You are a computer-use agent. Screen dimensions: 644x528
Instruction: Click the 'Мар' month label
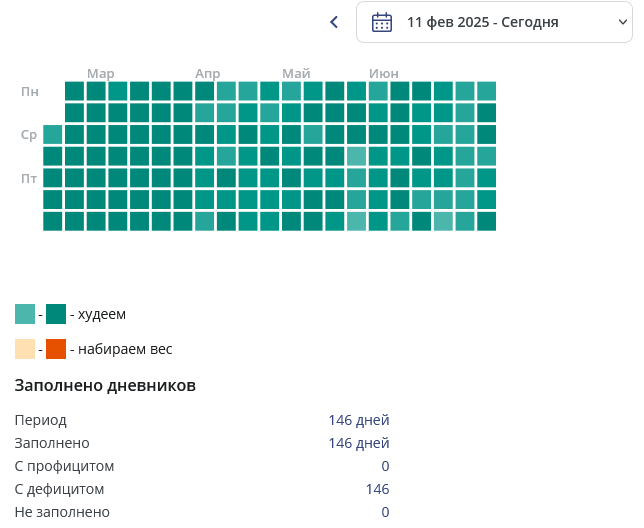tap(101, 74)
